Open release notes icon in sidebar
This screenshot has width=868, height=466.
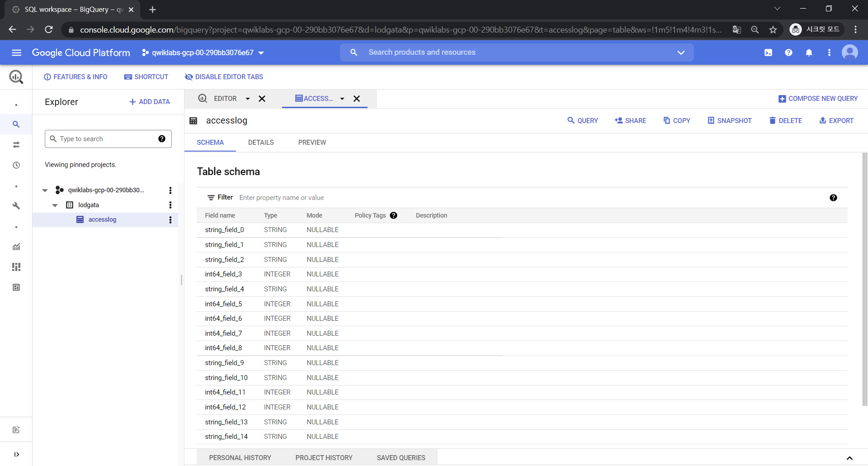(16, 430)
